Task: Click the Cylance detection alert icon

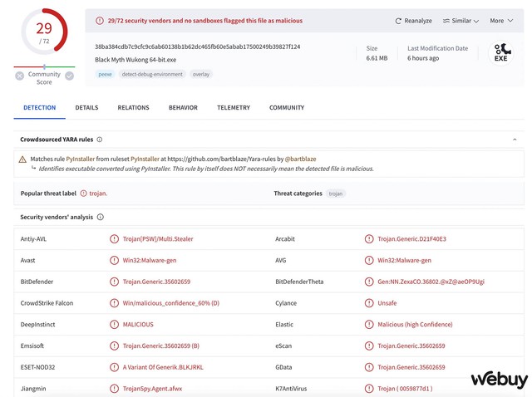Action: 369,303
